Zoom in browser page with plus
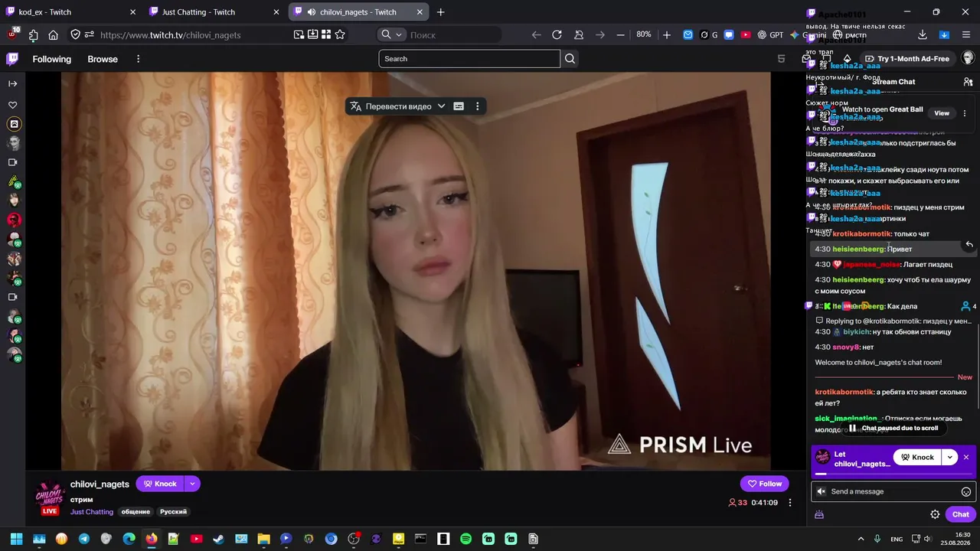The width and height of the screenshot is (980, 551). pyautogui.click(x=667, y=34)
